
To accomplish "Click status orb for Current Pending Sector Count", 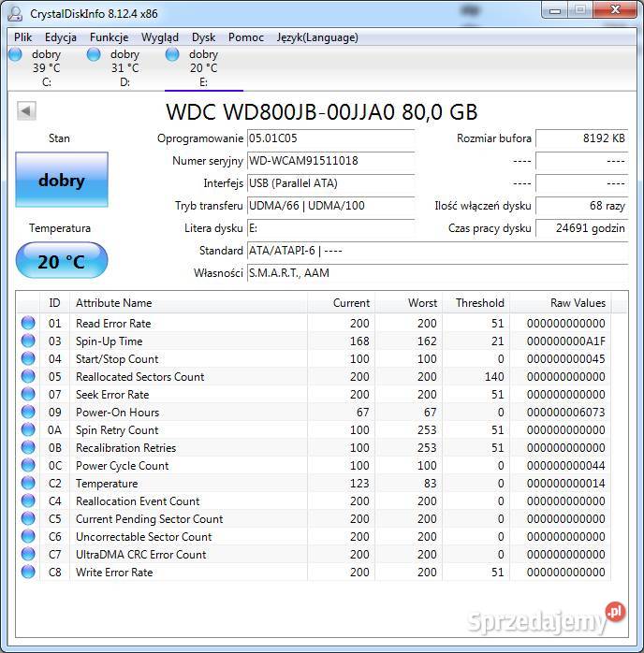I will pyautogui.click(x=28, y=518).
